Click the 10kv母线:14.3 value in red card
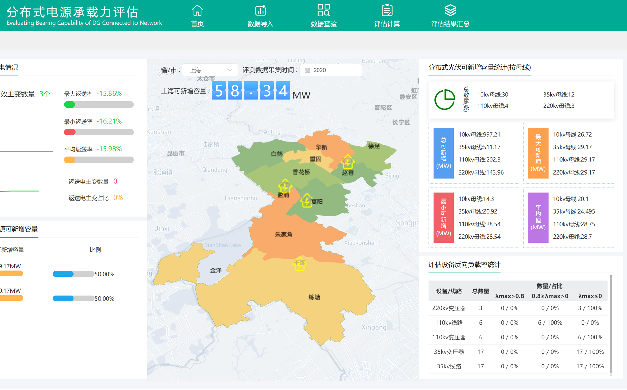 click(x=476, y=199)
